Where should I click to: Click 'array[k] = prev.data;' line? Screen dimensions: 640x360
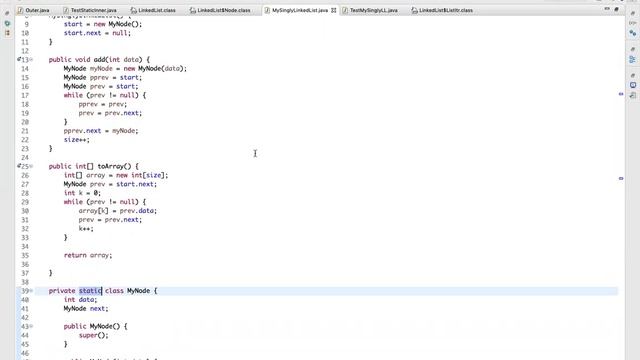118,211
